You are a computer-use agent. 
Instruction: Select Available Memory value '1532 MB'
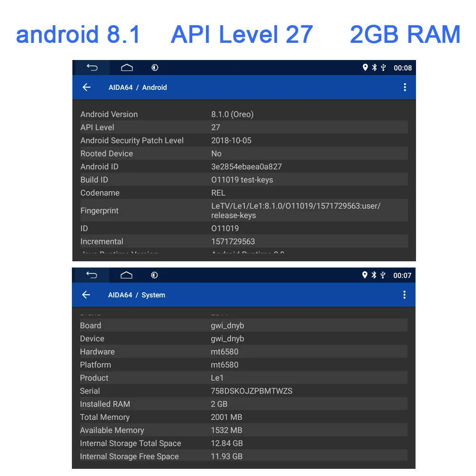[227, 430]
